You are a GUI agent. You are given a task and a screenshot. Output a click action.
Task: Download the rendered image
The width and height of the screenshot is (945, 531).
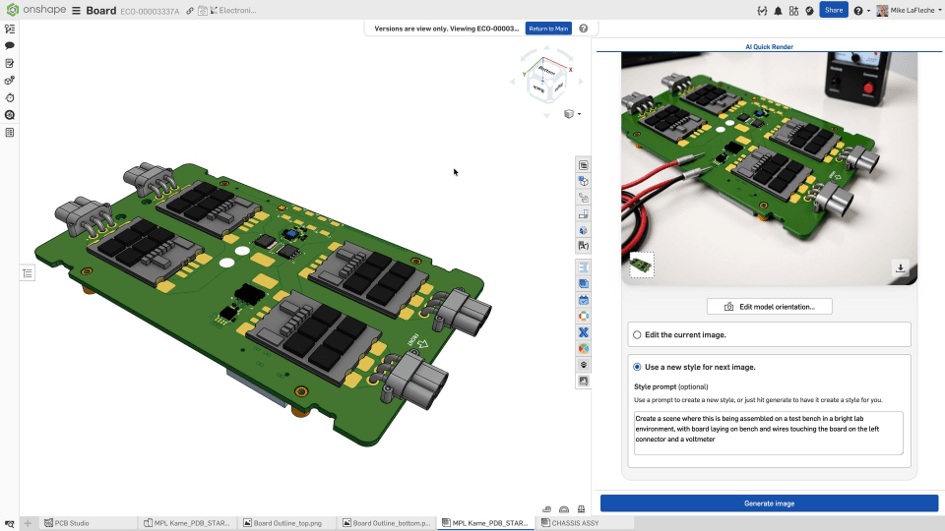[900, 268]
